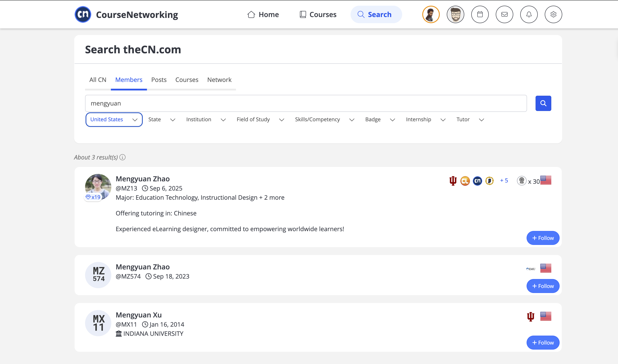
Task: Open Mengyuan Zhao @MZ574 name link
Action: tap(143, 267)
